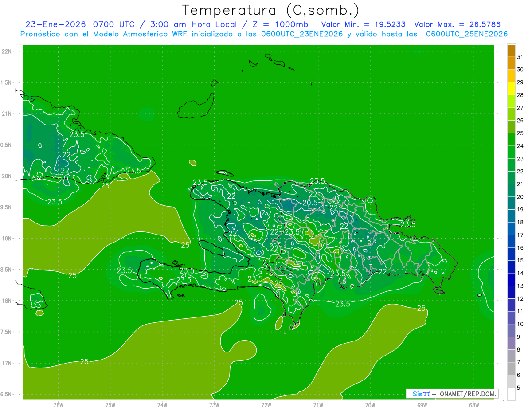Viewport: 532px width, 411px height.
Task: Click the "Sis – ONAMET/REP.DOM." credit box
Action: (x=452, y=394)
